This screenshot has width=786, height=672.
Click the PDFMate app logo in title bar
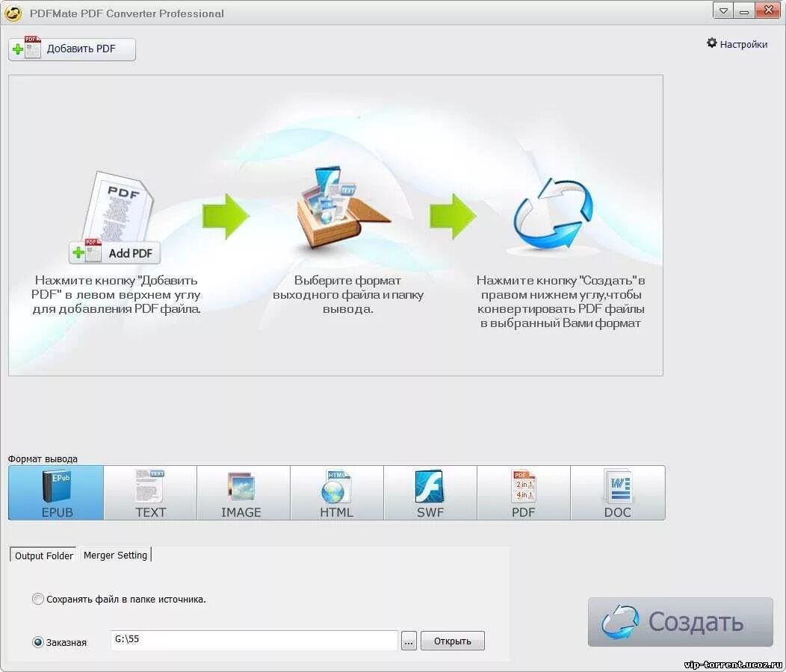pos(13,13)
